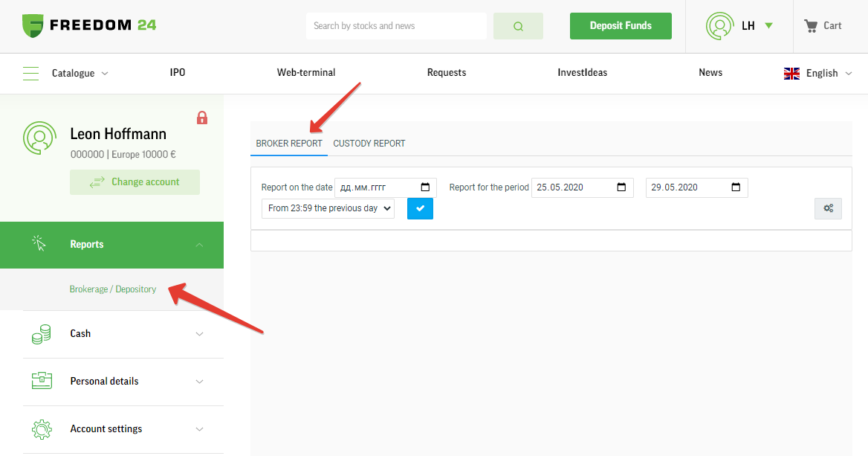Open the 'From 23:59 the previous day' dropdown
The width and height of the screenshot is (868, 456).
point(328,208)
